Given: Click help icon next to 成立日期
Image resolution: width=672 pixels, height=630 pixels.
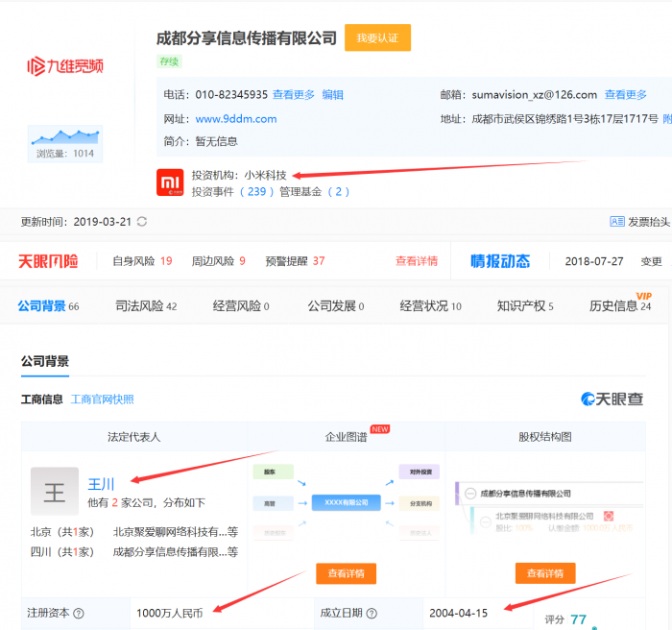Looking at the screenshot, I should click(372, 614).
